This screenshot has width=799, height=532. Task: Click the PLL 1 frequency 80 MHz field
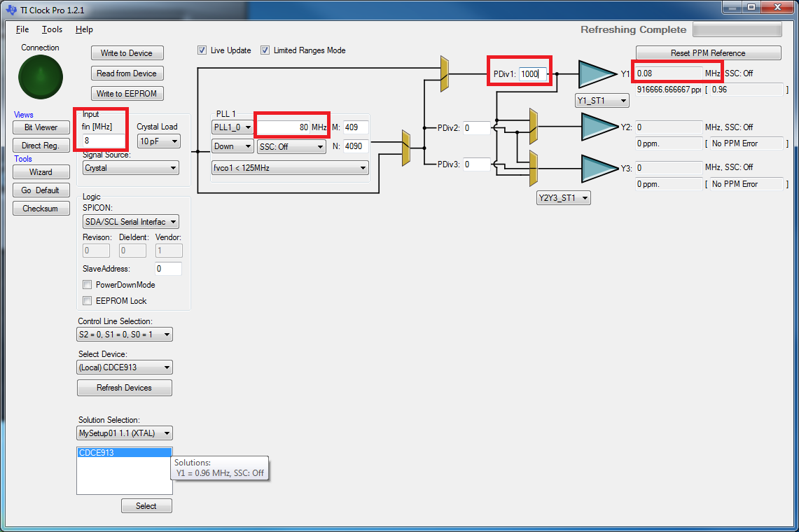pos(284,127)
